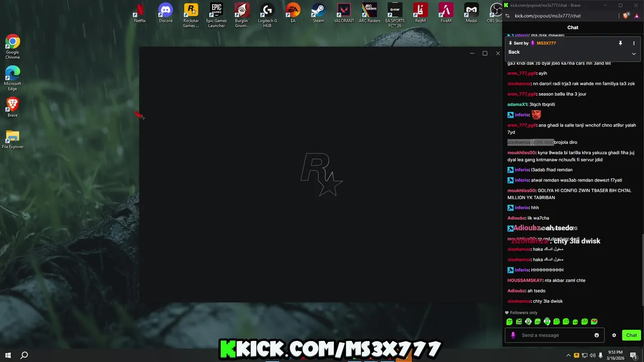Click Brave Shields icon in address bar
The height and width of the screenshot is (362, 644).
(626, 16)
